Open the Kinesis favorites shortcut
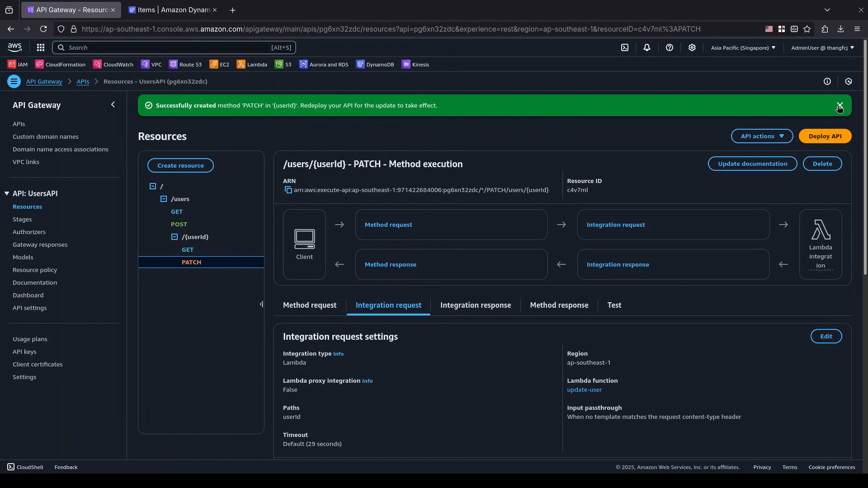The width and height of the screenshot is (868, 488). [x=415, y=65]
